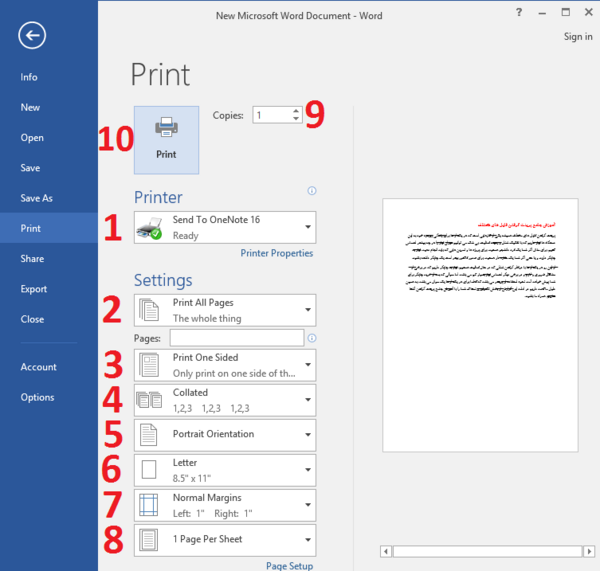Viewport: 600px width, 571px height.
Task: Click the Pages range input field
Action: click(237, 338)
